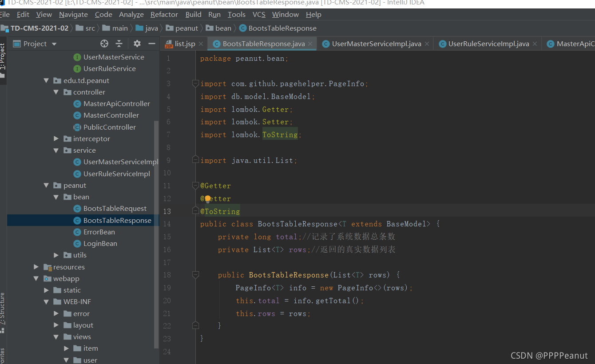
Task: Collapse the bean folder
Action: [56, 197]
